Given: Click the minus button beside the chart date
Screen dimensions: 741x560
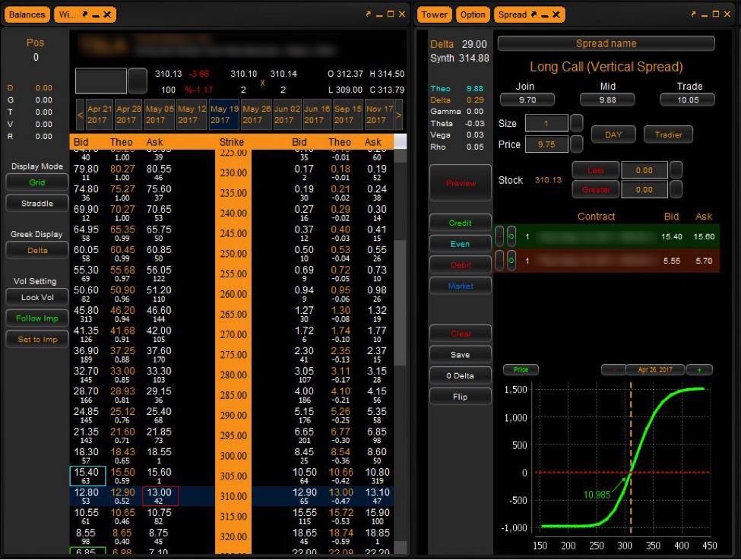Looking at the screenshot, I should [x=613, y=370].
